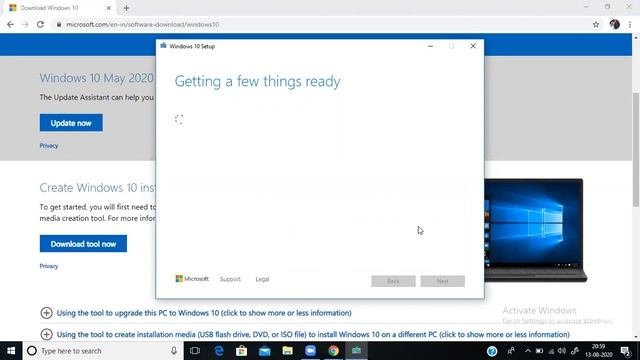The width and height of the screenshot is (640, 360).
Task: Open a new browser tab
Action: (x=127, y=8)
